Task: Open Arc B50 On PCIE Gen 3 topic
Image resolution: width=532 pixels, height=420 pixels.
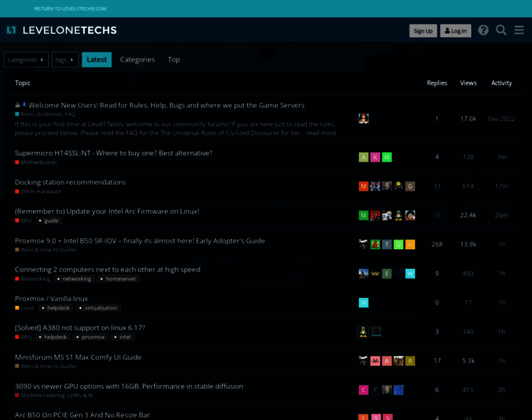Action: click(x=83, y=415)
